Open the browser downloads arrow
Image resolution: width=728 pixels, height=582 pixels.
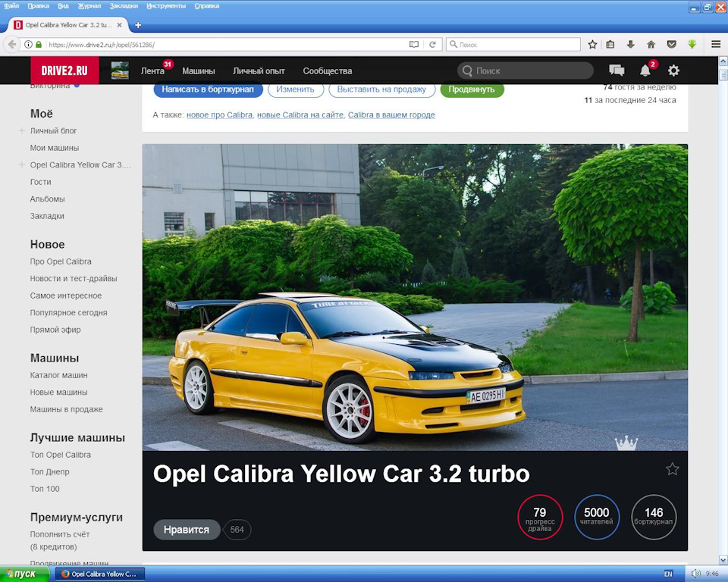pos(630,45)
